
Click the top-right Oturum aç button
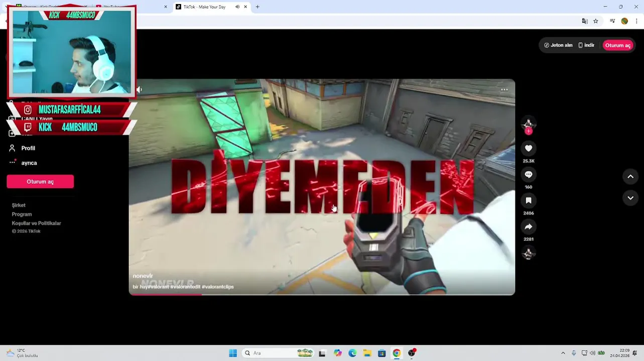(x=617, y=45)
